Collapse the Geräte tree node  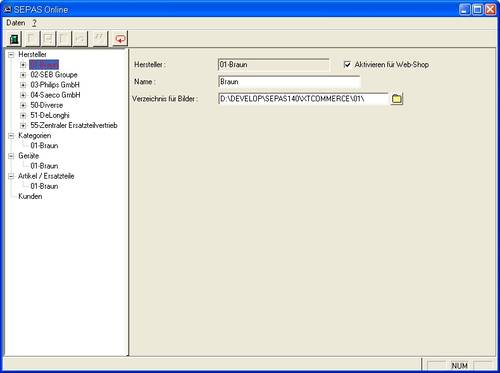[11, 156]
